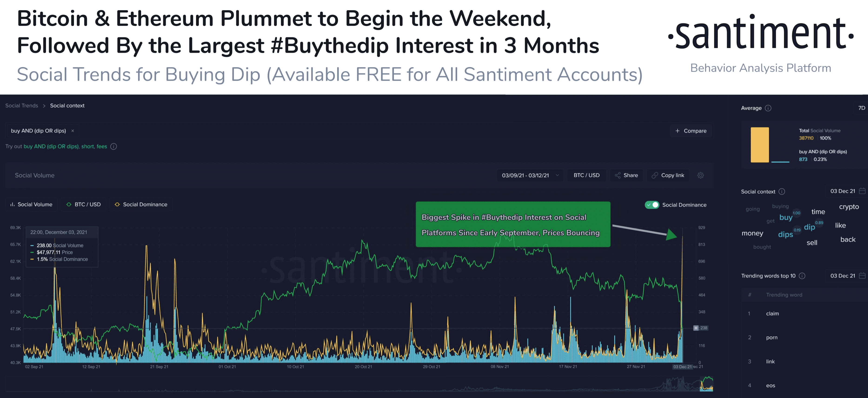Screen dimensions: 868x398
Task: Click info icon beside search suggestions
Action: (x=114, y=146)
